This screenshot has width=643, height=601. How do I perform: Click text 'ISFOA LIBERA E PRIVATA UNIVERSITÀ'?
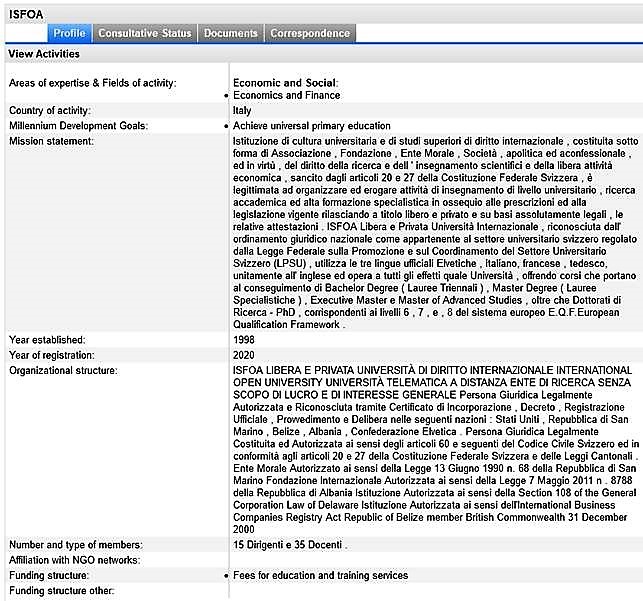point(436,450)
